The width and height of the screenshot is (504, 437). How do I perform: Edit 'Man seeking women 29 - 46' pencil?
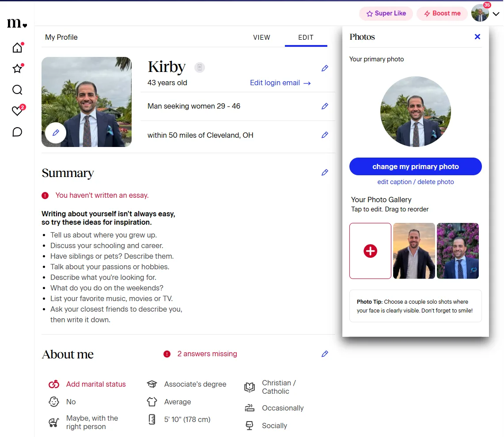[x=325, y=106]
